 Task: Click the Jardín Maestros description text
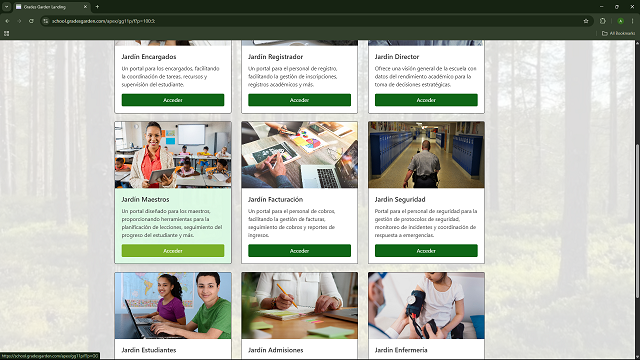coord(172,223)
